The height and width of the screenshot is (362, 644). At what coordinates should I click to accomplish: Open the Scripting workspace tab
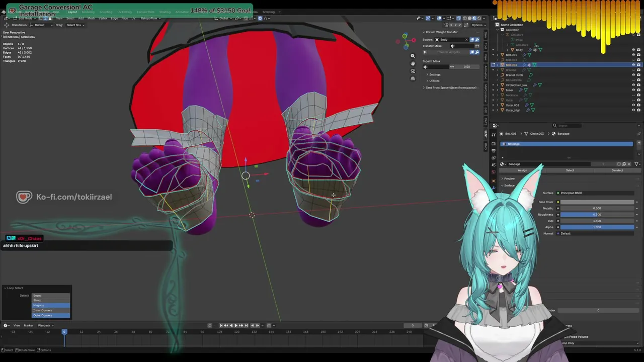(269, 12)
